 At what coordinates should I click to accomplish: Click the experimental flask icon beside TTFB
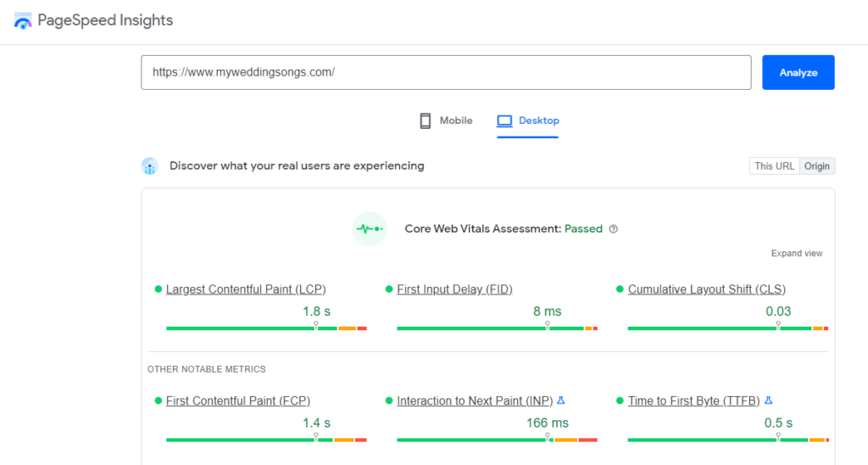click(768, 401)
